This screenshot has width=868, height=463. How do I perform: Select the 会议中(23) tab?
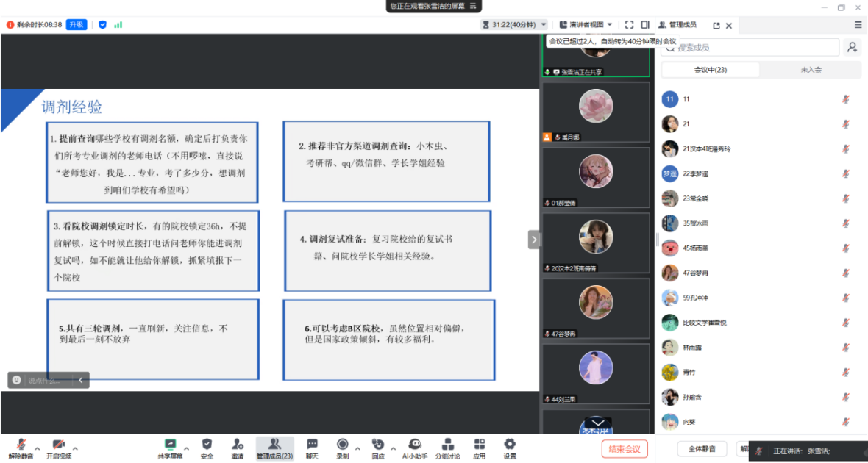(711, 70)
